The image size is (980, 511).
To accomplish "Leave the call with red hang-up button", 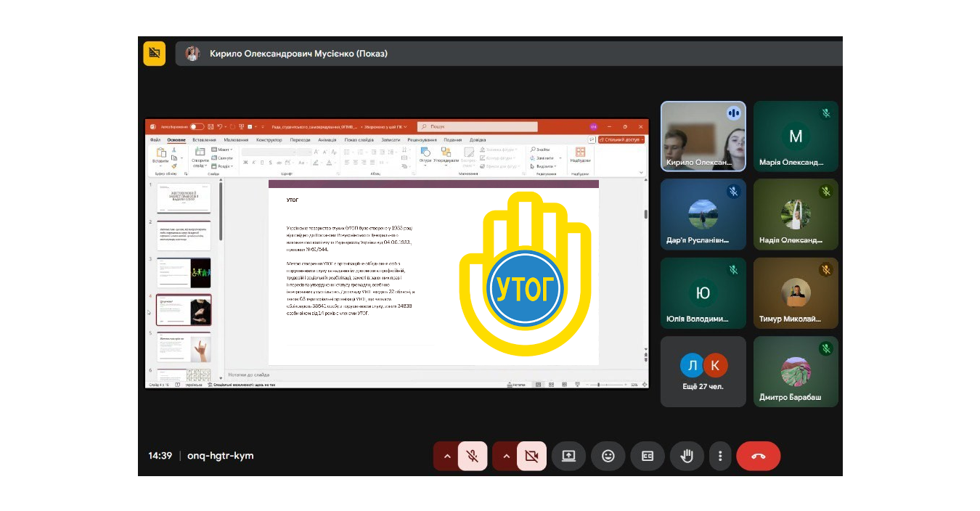I will (x=758, y=456).
